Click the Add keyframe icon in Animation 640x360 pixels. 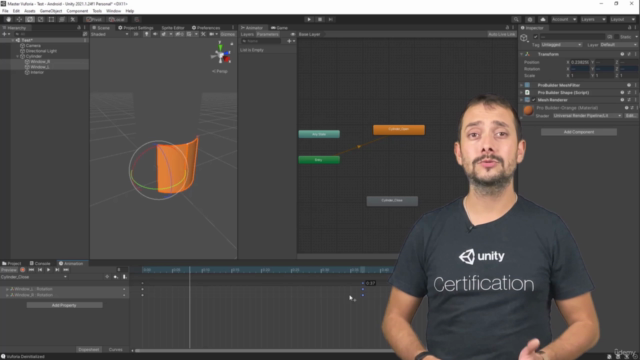pyautogui.click(x=116, y=277)
